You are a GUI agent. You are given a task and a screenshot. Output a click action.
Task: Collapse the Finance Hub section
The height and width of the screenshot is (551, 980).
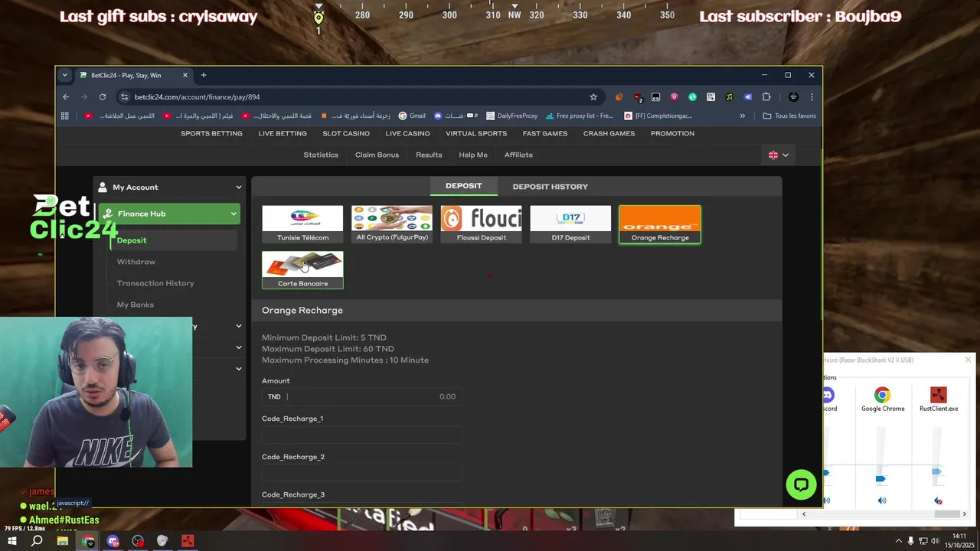[x=169, y=214]
